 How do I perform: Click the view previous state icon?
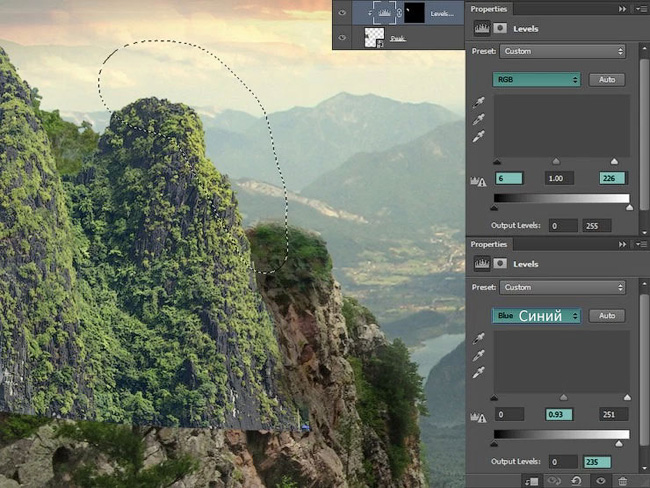(x=554, y=481)
